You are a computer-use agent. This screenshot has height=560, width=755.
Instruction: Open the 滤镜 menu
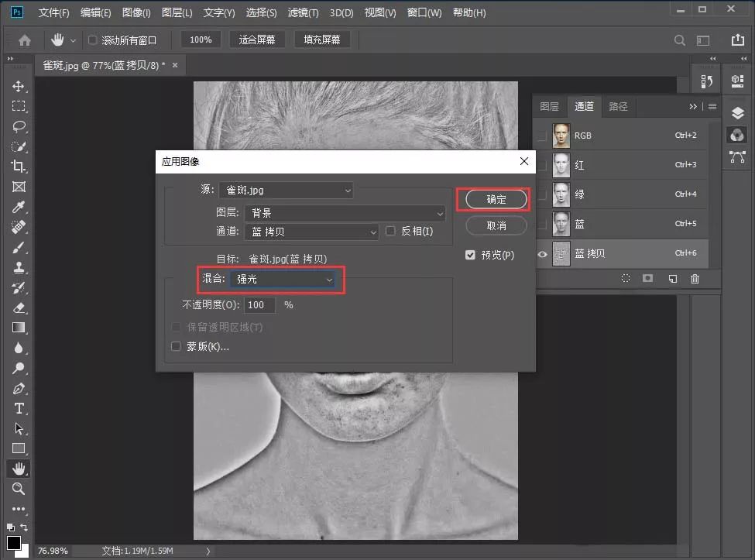302,12
